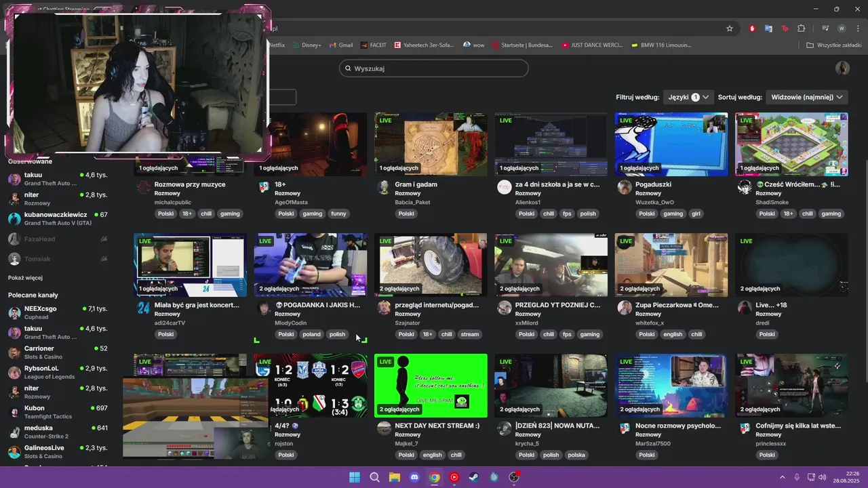Expand the Wszystkie zakładki bookmarks folder

coord(833,45)
